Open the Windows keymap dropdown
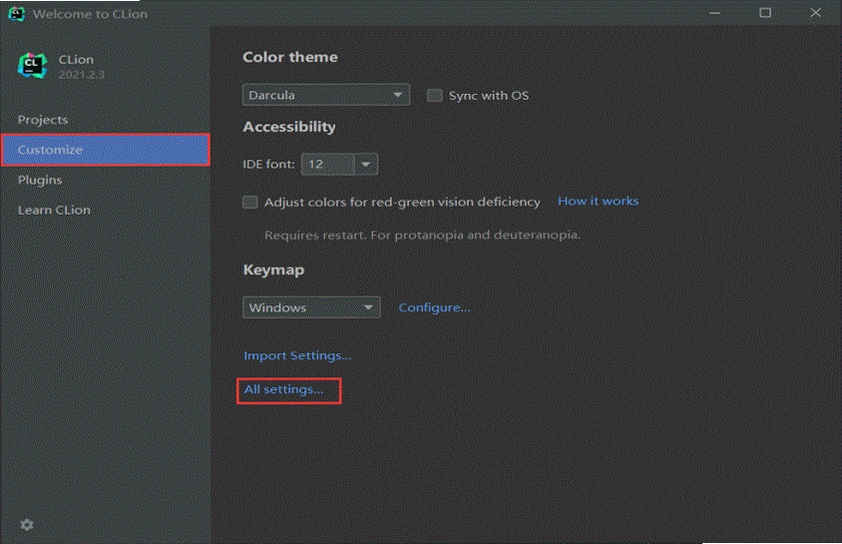This screenshot has height=544, width=842. pos(311,307)
